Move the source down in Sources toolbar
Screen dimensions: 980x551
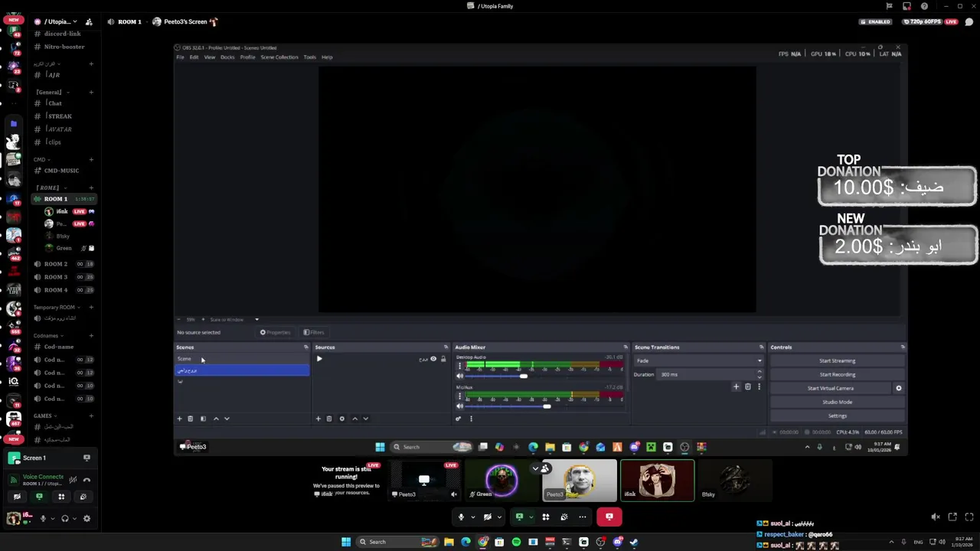365,419
